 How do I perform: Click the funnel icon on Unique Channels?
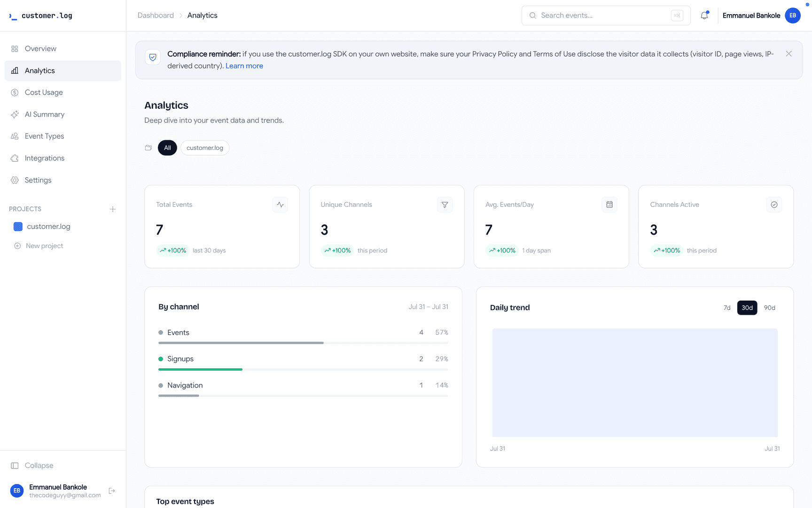[x=445, y=205]
